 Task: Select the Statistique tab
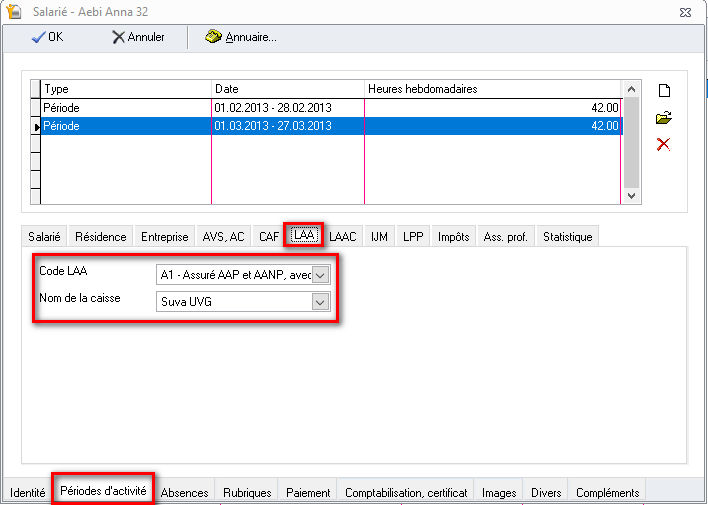[x=568, y=237]
